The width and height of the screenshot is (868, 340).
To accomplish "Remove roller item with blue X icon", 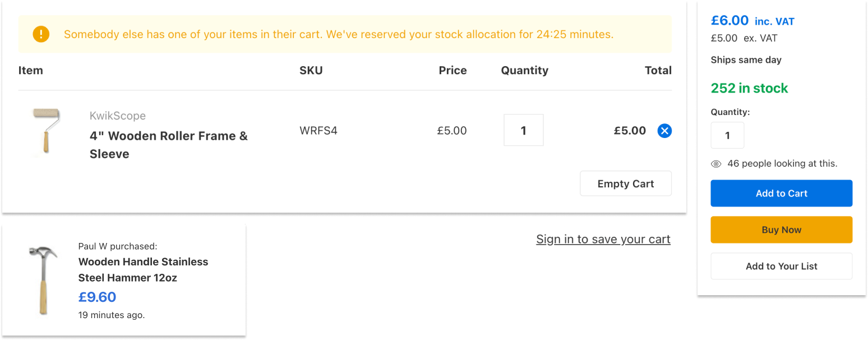I will point(664,131).
